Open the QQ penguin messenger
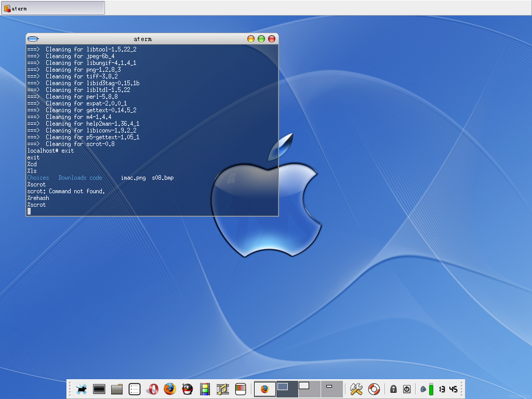The height and width of the screenshot is (399, 532). pos(187,389)
